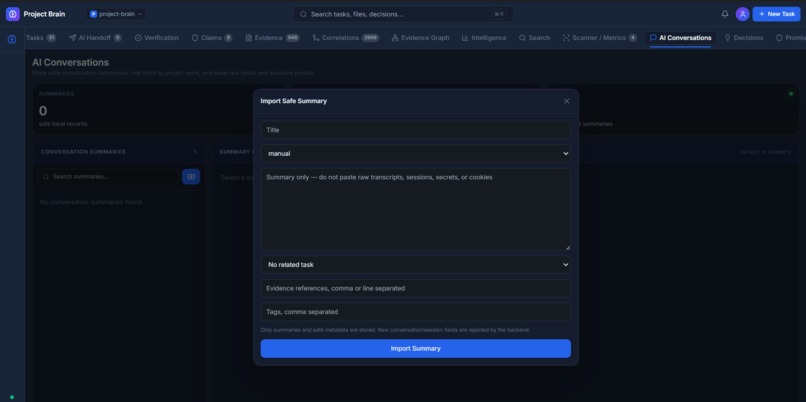Click the AI Conversations page heading
Screen dimensions: 806x402
tap(70, 63)
